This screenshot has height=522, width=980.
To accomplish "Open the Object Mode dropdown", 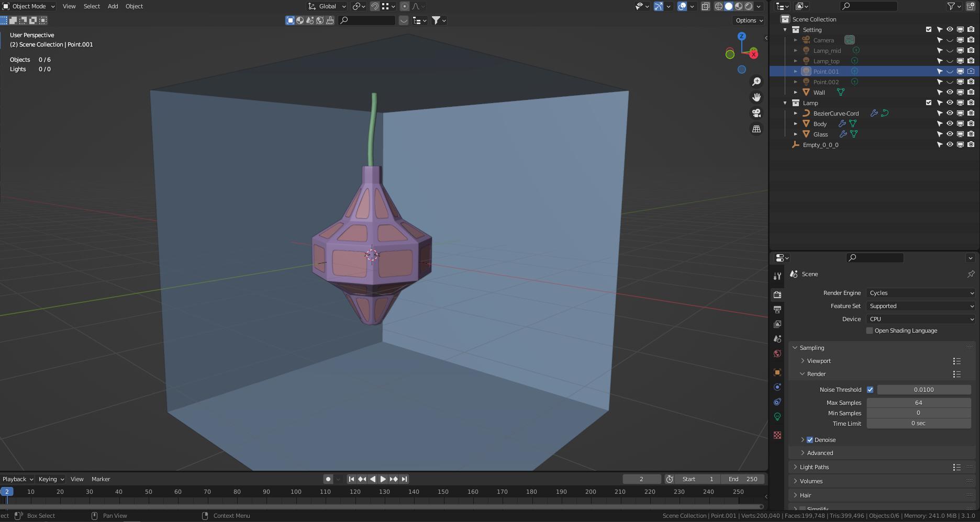I will tap(29, 6).
